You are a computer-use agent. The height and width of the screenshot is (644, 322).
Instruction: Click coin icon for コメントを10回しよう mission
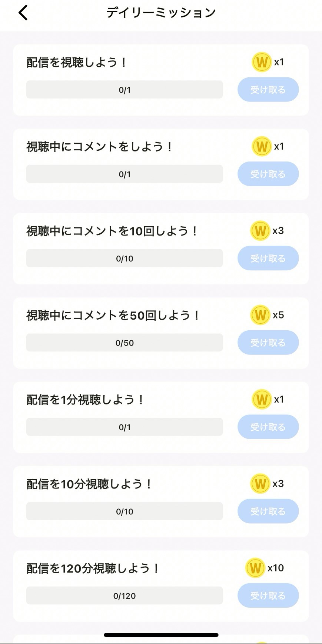coord(260,231)
